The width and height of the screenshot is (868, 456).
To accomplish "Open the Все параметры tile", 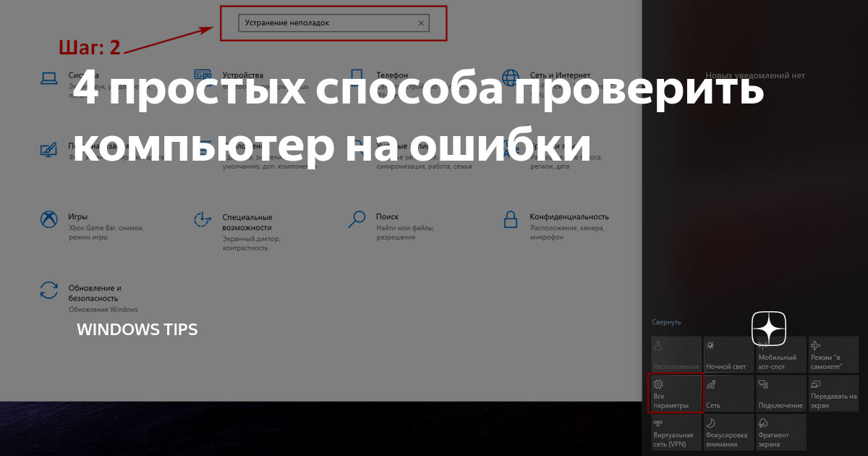I will (676, 393).
